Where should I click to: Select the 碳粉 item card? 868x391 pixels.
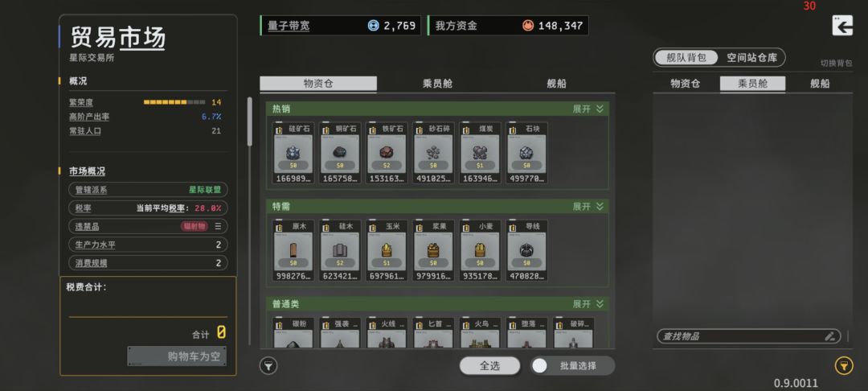coord(293,333)
